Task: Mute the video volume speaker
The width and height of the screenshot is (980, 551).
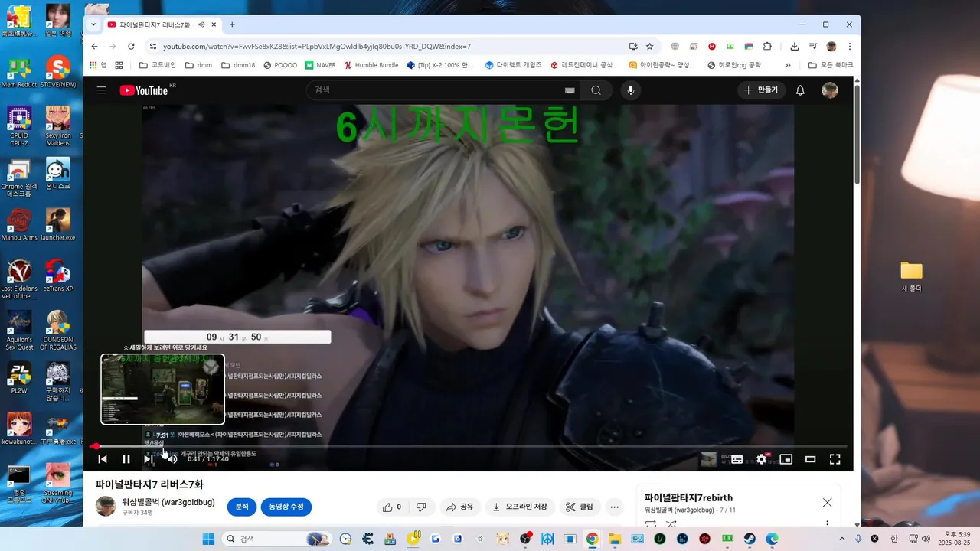Action: (x=171, y=459)
